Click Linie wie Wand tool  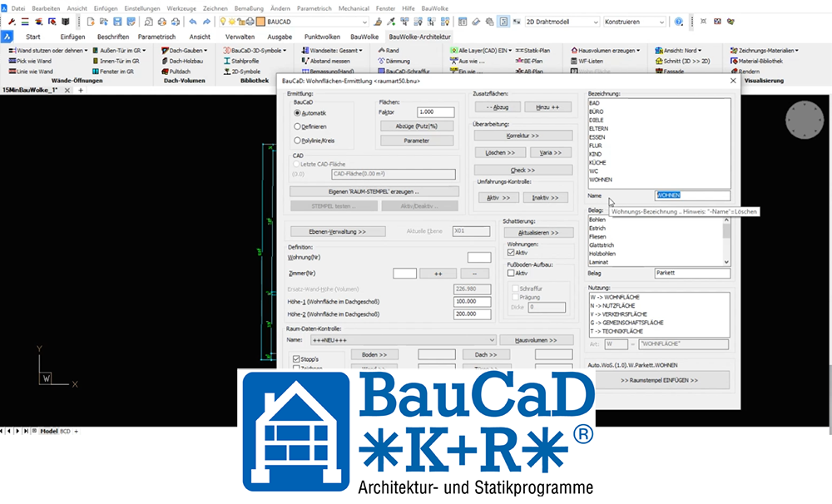31,71
